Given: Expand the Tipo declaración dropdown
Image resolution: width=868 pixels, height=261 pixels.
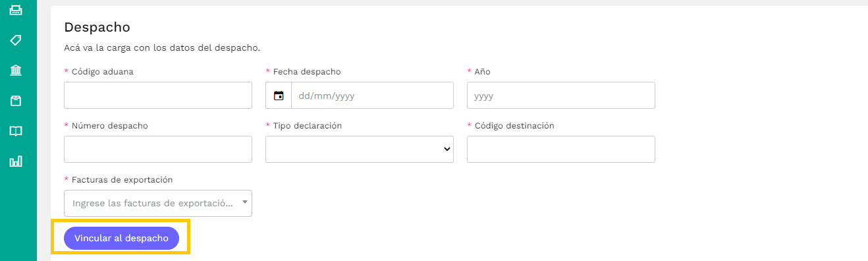Looking at the screenshot, I should [x=360, y=149].
